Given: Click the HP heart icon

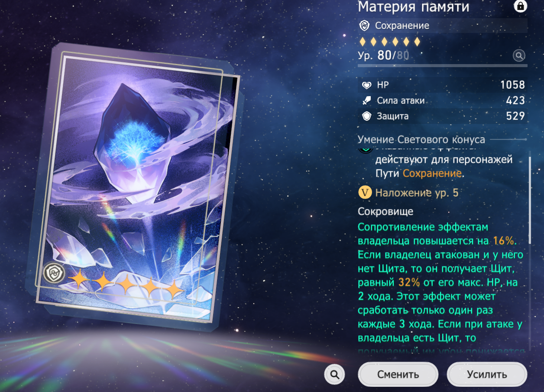Looking at the screenshot, I should point(367,85).
